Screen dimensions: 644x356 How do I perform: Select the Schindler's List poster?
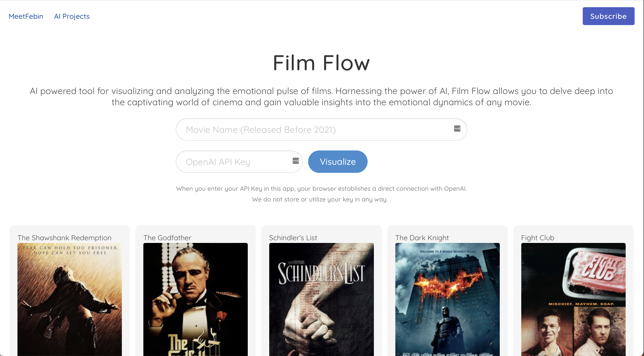(x=321, y=299)
